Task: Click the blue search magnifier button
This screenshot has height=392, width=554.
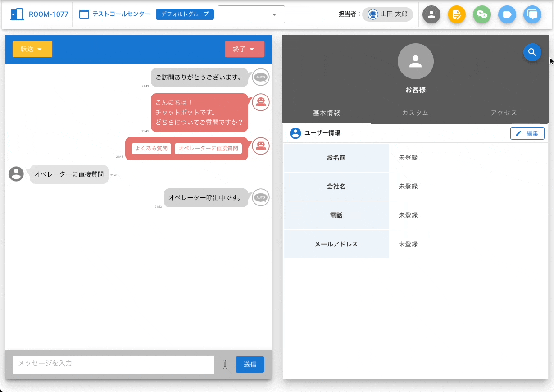Action: [x=532, y=52]
